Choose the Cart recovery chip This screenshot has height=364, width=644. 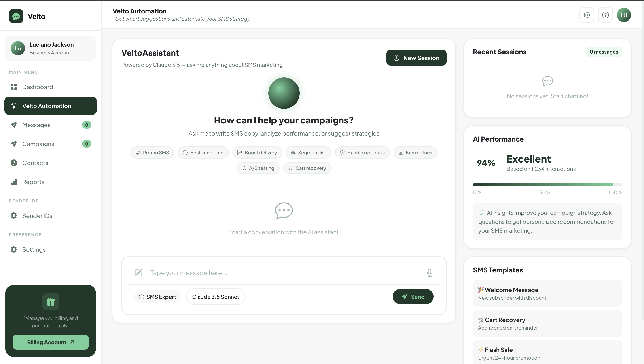coord(307,168)
